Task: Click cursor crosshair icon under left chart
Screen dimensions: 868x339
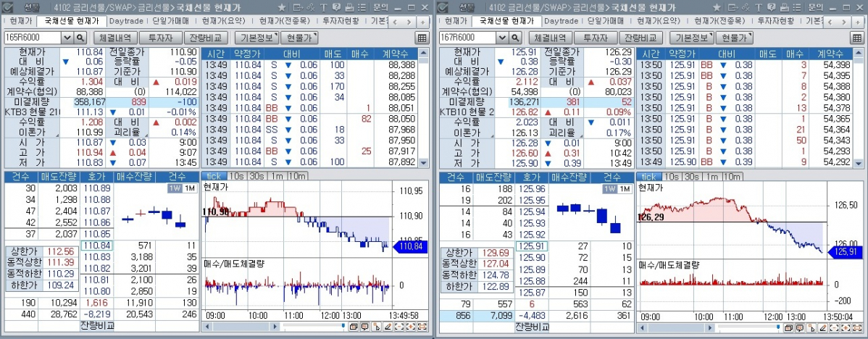Action: (377, 326)
